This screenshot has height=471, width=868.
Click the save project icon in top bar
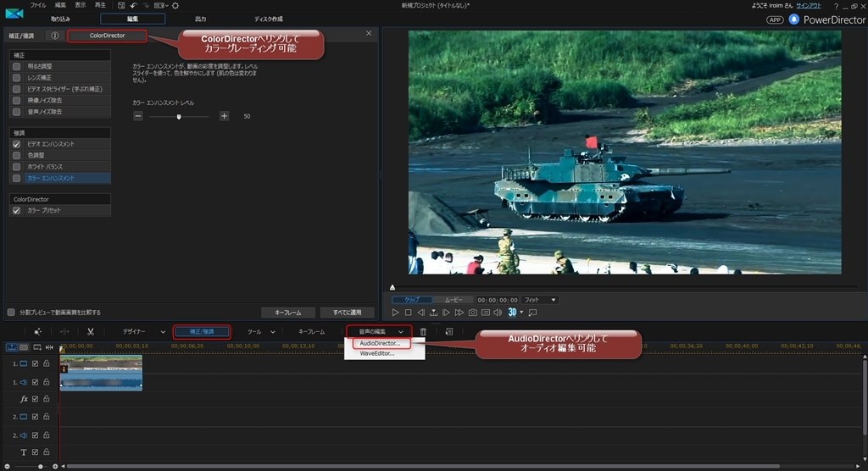(121, 6)
